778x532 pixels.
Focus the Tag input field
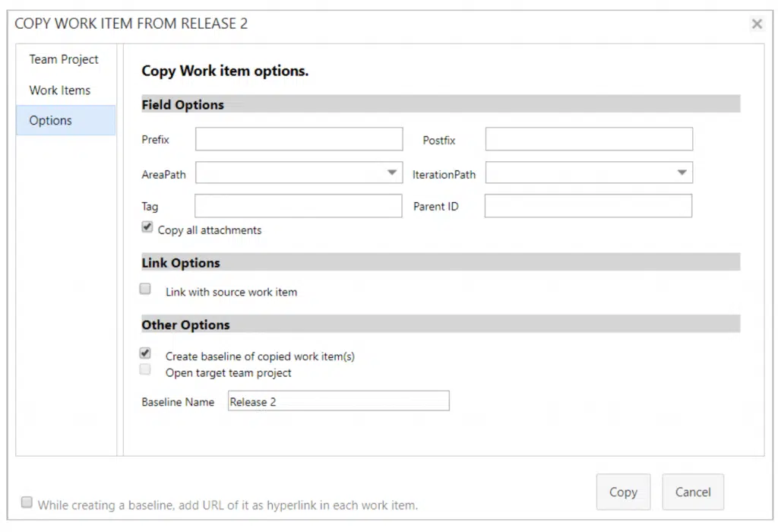coord(298,206)
